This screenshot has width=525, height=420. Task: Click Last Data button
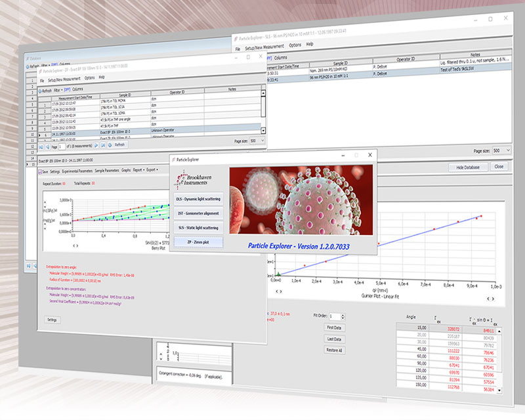pyautogui.click(x=334, y=339)
